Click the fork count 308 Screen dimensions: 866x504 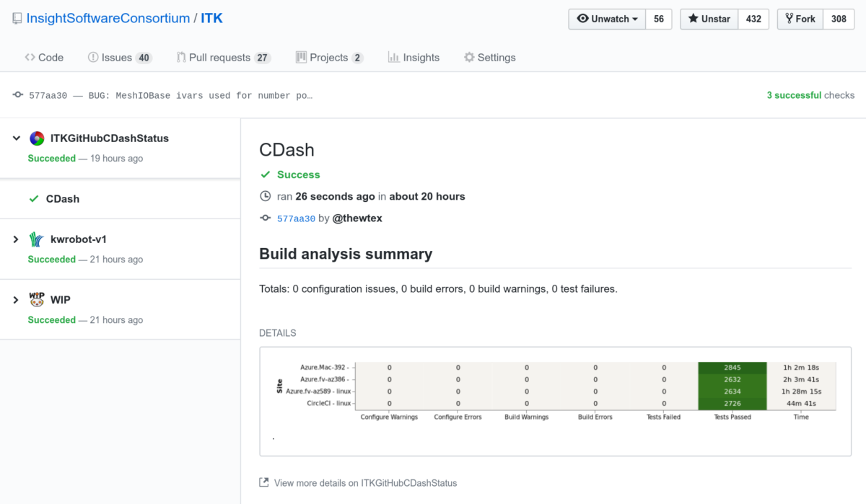tap(839, 19)
